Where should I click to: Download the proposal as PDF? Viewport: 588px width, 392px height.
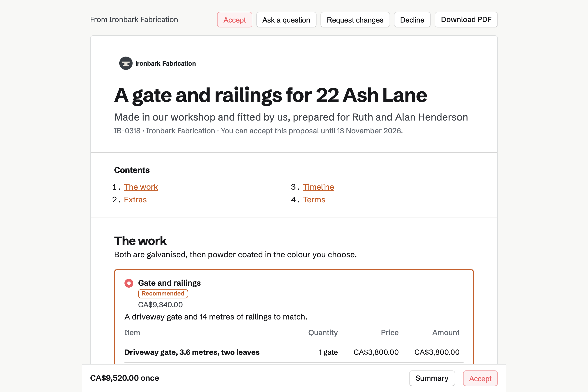coord(466,20)
